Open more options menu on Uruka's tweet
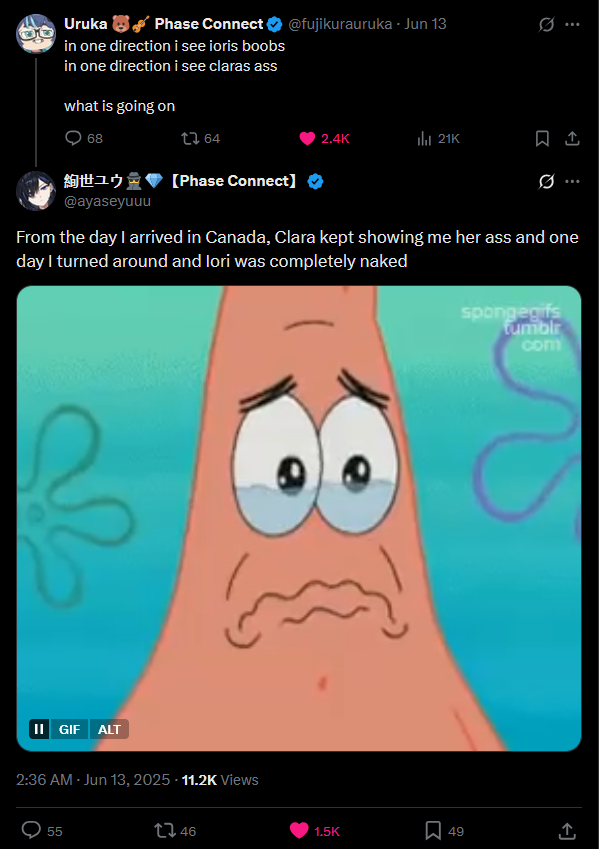 572,24
